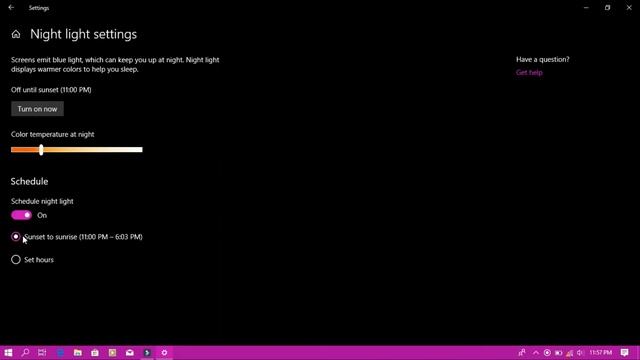Select the Set hours radio button
This screenshot has width=640, height=360.
16,260
